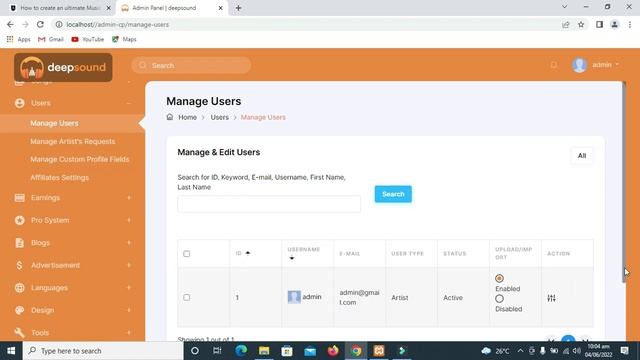
Task: Open the action settings icon for admin row
Action: click(551, 298)
